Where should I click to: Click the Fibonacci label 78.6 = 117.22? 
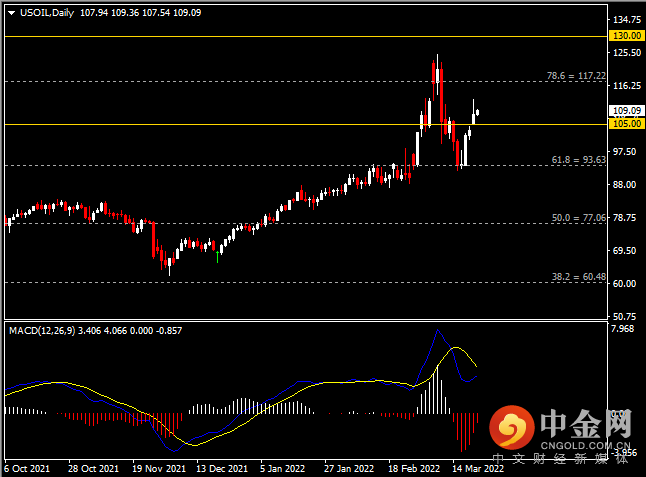pyautogui.click(x=576, y=76)
